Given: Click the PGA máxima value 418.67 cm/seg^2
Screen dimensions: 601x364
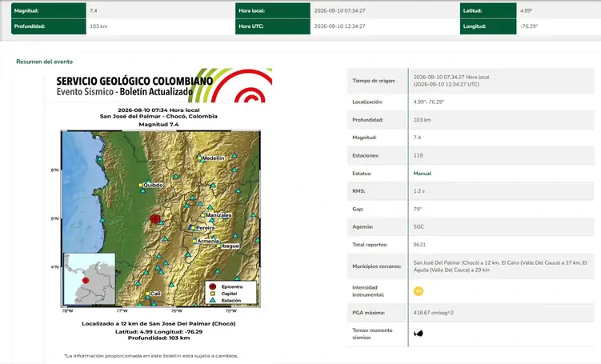Looking at the screenshot, I should coord(434,313).
